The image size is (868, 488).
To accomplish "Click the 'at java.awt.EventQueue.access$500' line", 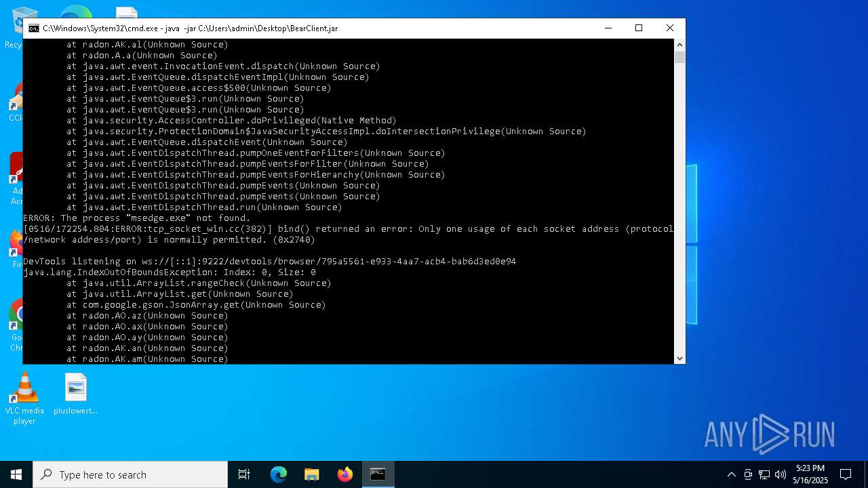I will pos(199,87).
